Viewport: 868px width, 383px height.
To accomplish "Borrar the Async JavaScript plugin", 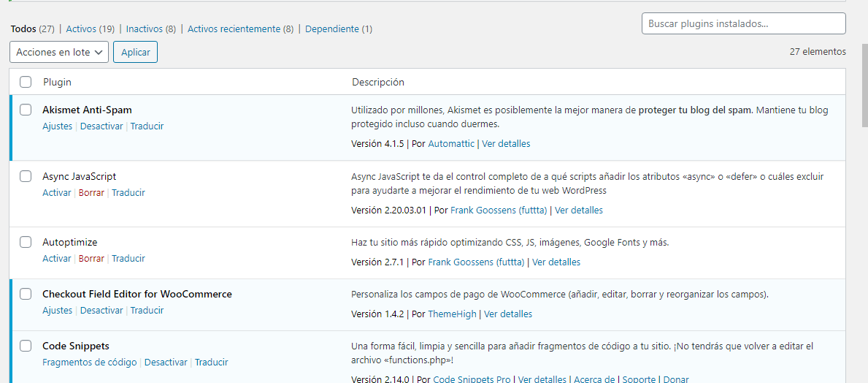I will tap(91, 192).
